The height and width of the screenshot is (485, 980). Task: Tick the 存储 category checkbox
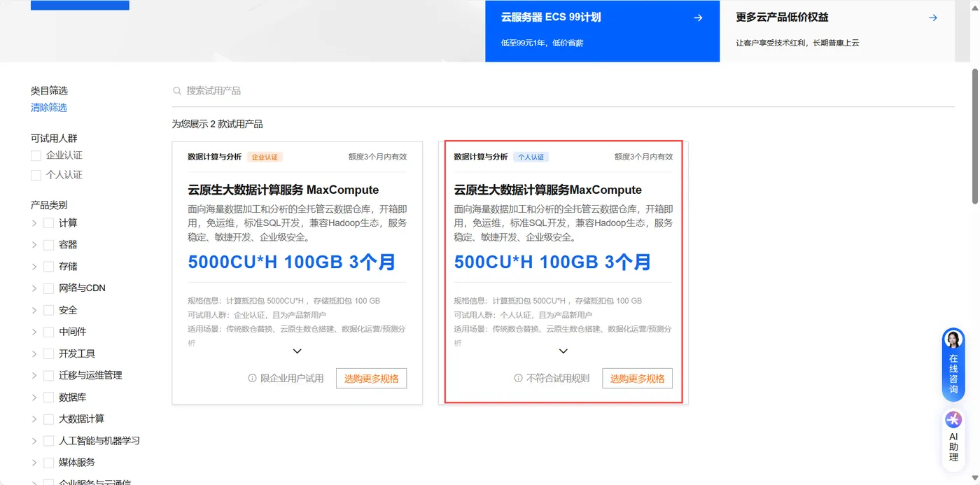coord(48,267)
